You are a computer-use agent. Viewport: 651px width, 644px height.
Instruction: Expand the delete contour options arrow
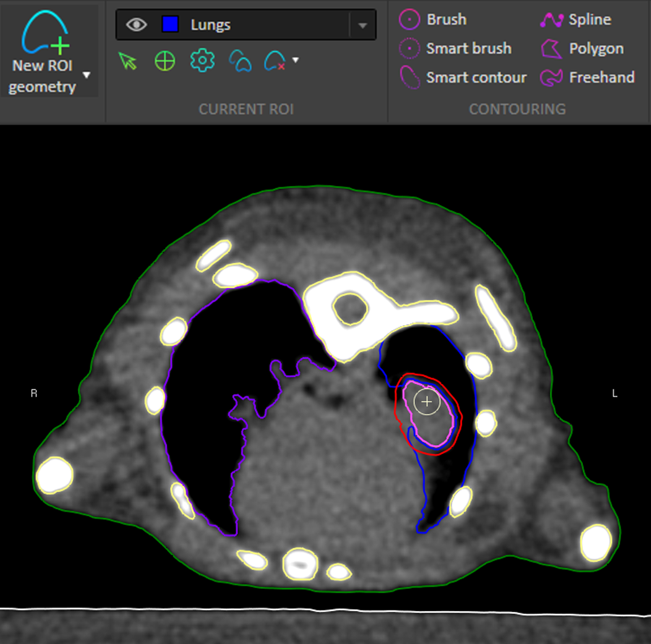(295, 60)
